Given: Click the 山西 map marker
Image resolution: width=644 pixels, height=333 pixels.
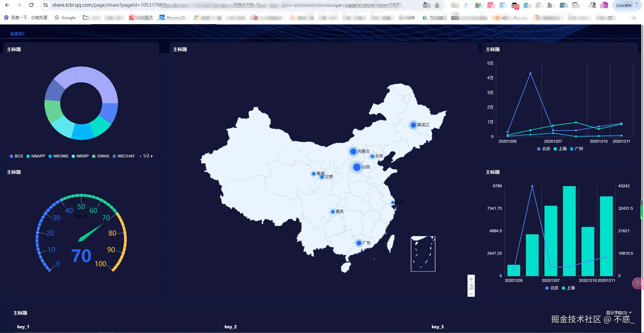Looking at the screenshot, I should tap(357, 167).
